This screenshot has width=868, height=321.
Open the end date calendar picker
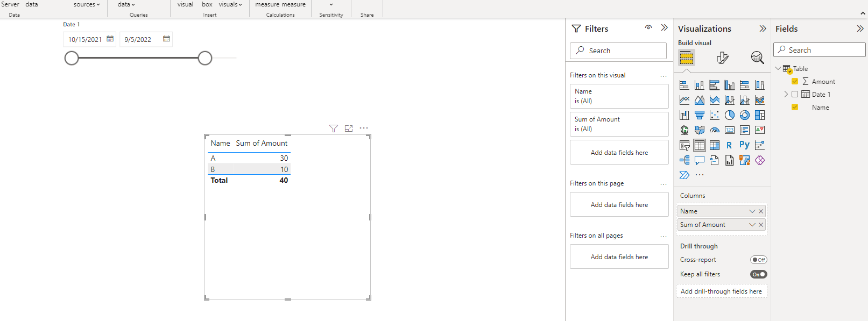[166, 39]
